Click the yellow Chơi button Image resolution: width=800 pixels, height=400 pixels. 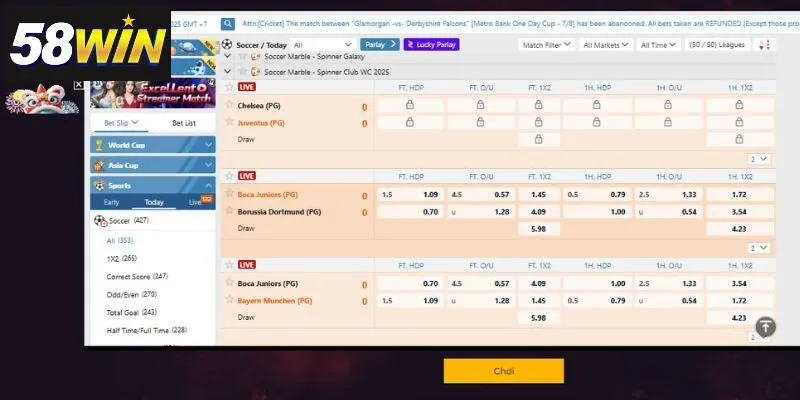(504, 371)
